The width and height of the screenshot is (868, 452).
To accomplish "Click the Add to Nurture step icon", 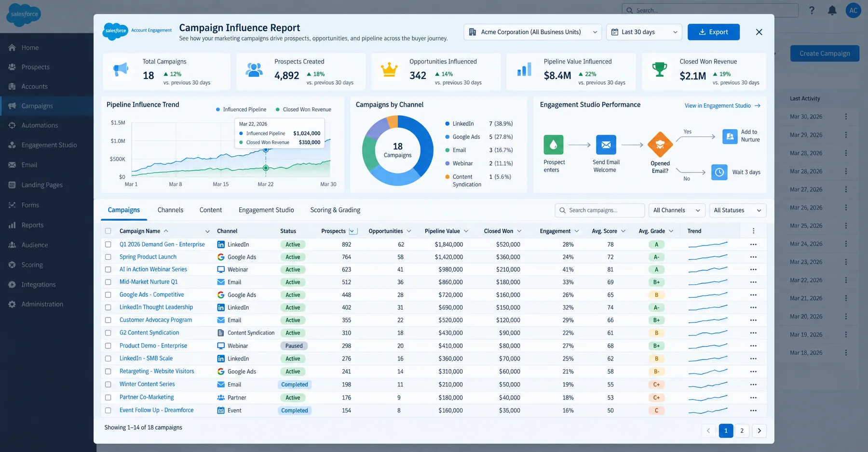I will click(x=730, y=136).
